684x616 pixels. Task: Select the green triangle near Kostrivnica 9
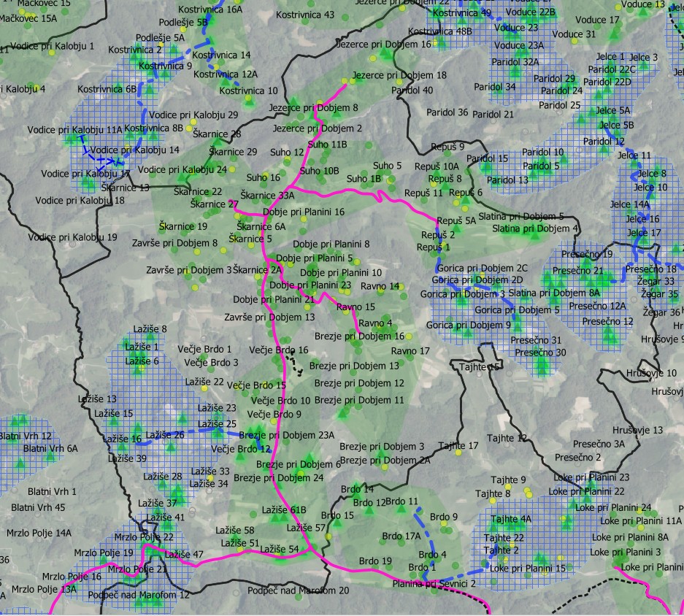pos(163,74)
